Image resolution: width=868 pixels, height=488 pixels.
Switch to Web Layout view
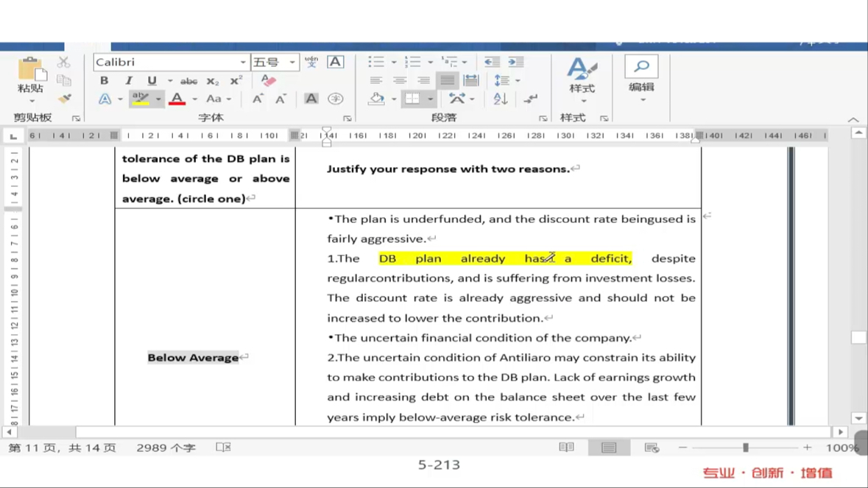(x=652, y=448)
